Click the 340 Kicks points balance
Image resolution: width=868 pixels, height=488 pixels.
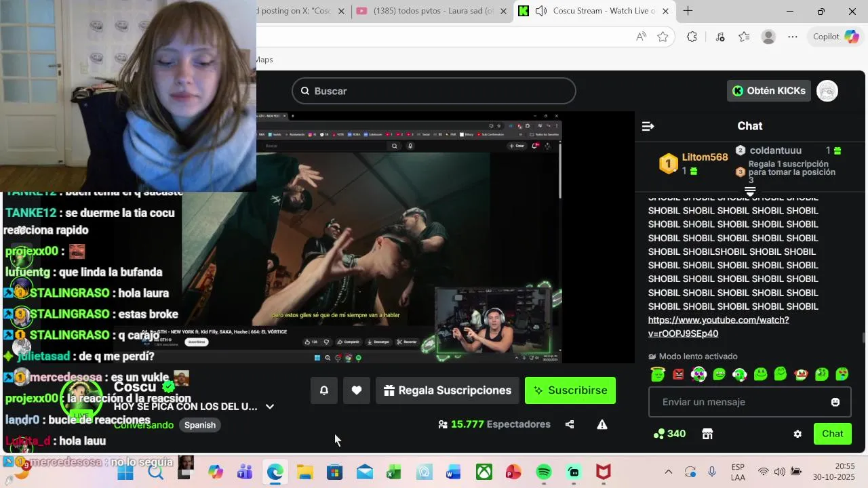tap(669, 434)
